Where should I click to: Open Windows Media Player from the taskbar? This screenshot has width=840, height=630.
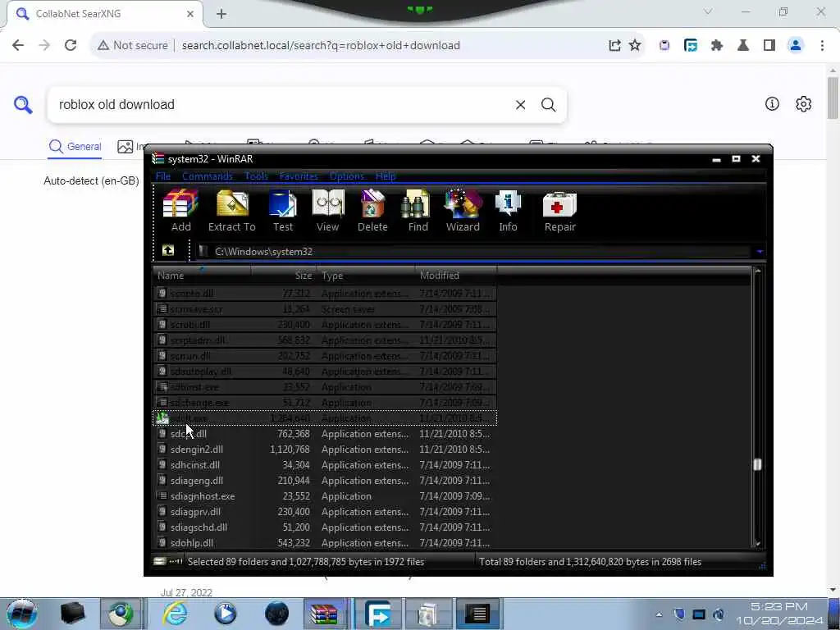click(x=226, y=614)
